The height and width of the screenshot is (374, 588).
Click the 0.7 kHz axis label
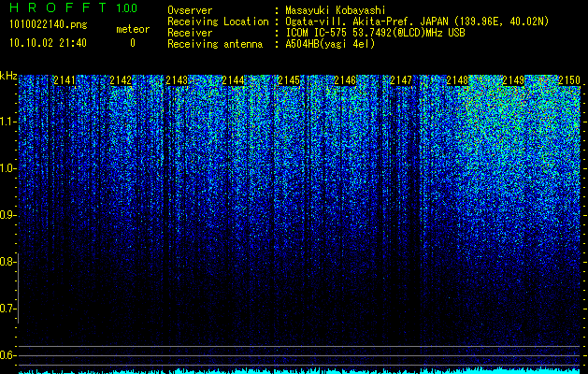click(7, 309)
